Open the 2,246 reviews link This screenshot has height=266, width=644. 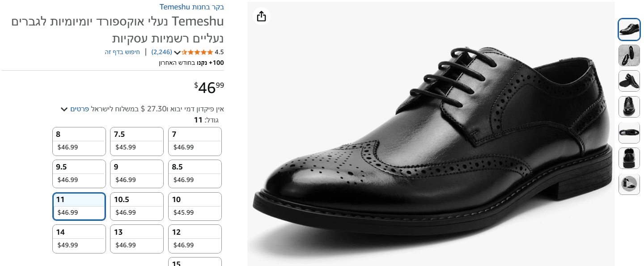click(162, 52)
